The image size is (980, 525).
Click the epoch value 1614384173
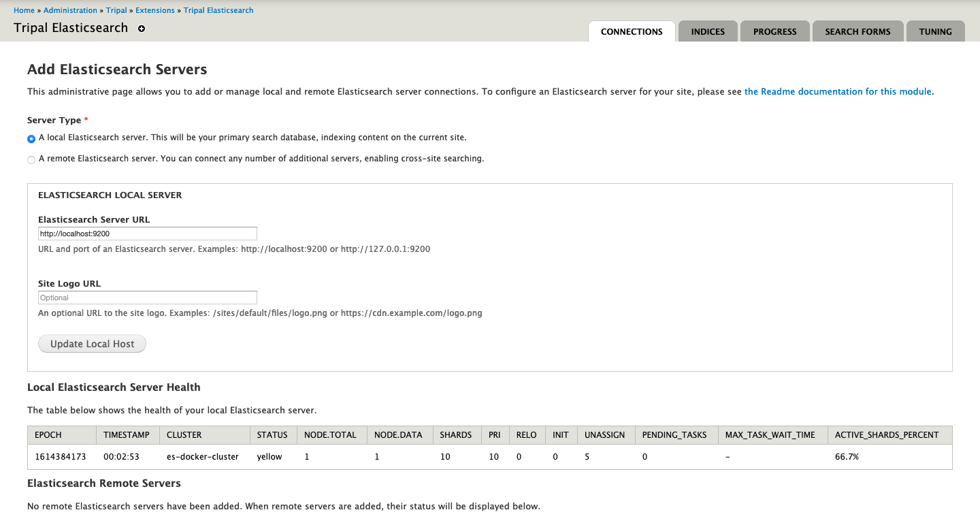click(61, 457)
